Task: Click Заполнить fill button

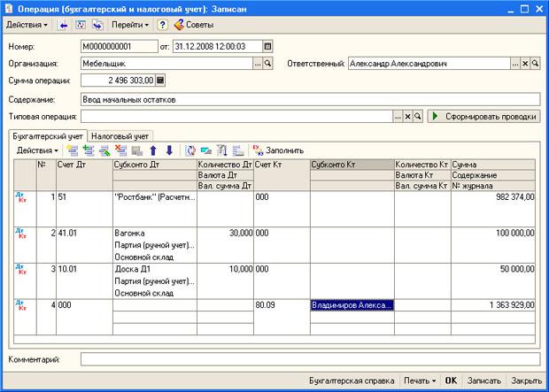Action: point(278,150)
